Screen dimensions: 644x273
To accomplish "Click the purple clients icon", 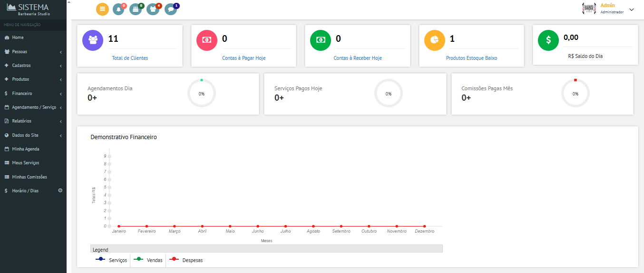I will point(93,40).
